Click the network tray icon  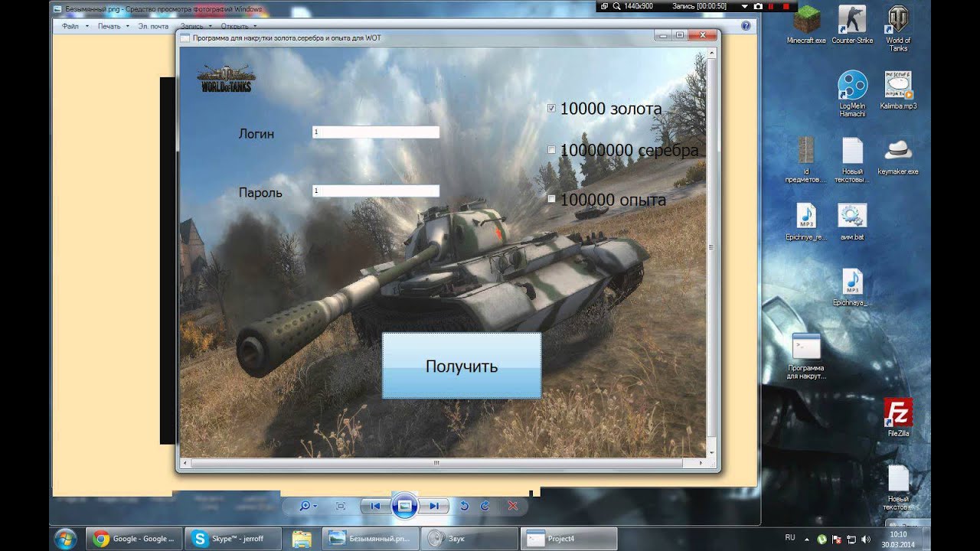pyautogui.click(x=852, y=539)
